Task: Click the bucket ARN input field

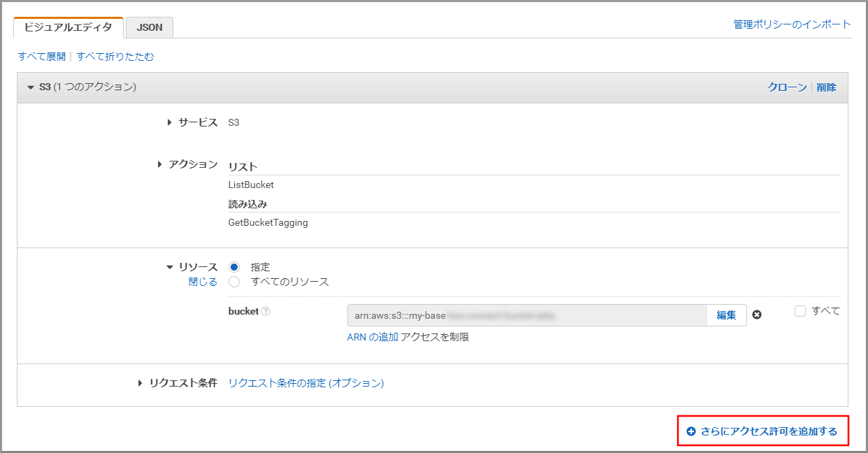Action: coord(528,315)
